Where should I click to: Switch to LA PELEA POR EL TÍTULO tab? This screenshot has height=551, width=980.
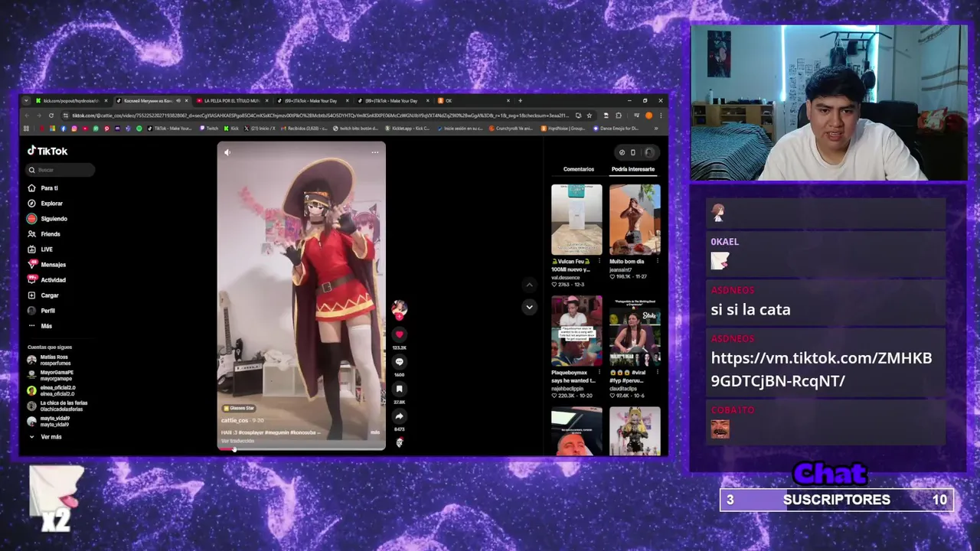pyautogui.click(x=231, y=100)
